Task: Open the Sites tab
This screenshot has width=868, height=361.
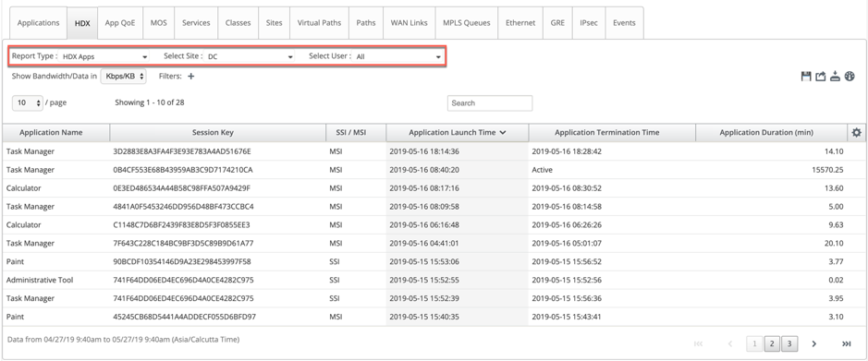Action: [x=274, y=23]
